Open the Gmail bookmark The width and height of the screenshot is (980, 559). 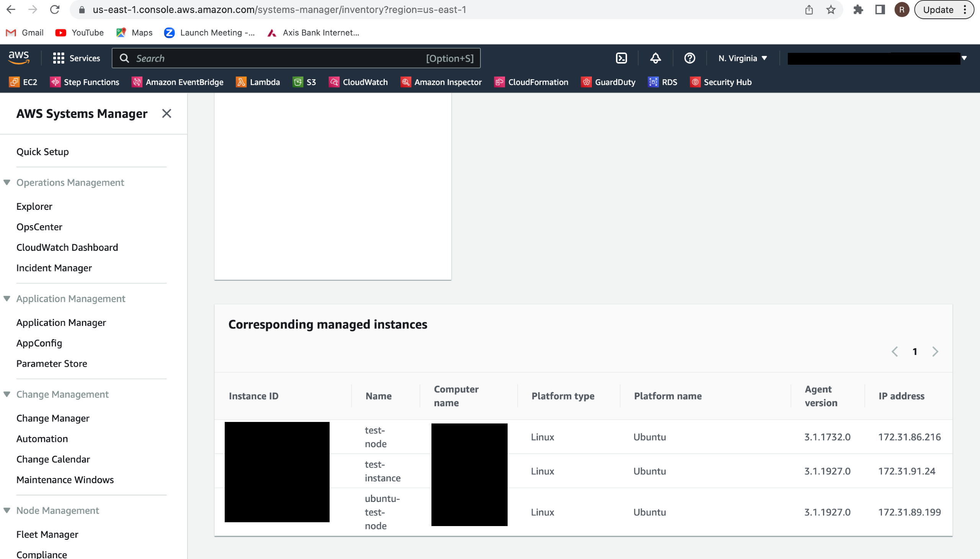click(x=25, y=33)
